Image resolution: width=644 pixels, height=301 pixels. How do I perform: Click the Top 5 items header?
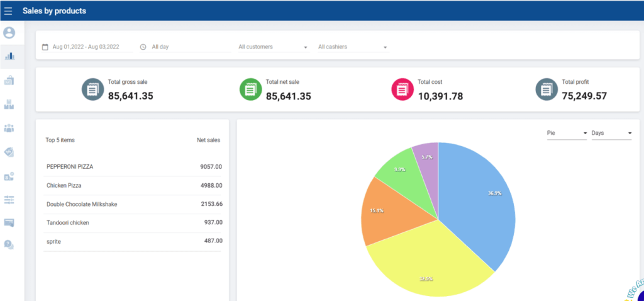point(60,140)
